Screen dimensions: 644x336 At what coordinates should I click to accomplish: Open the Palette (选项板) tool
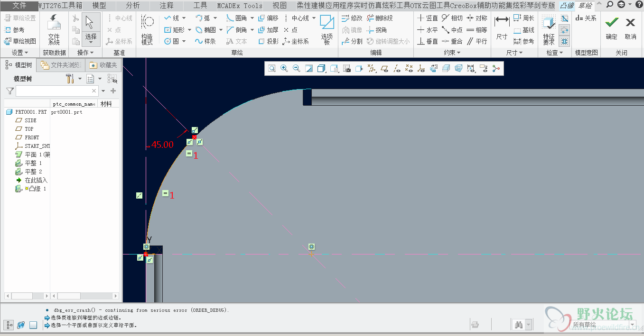point(327,30)
